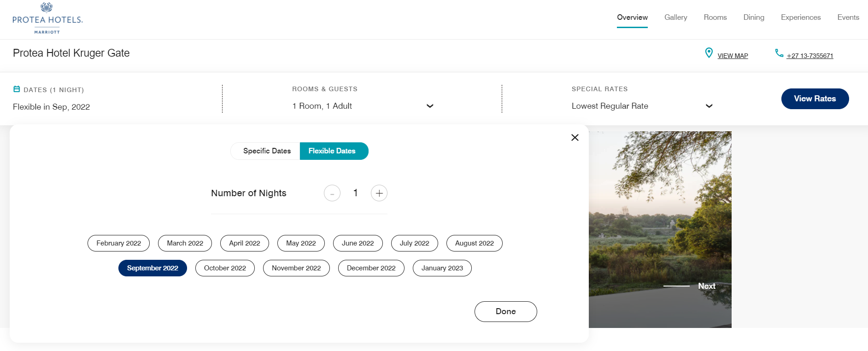The image size is (868, 351).
Task: Click the Flexible in Sep, 2022 field
Action: (x=51, y=107)
